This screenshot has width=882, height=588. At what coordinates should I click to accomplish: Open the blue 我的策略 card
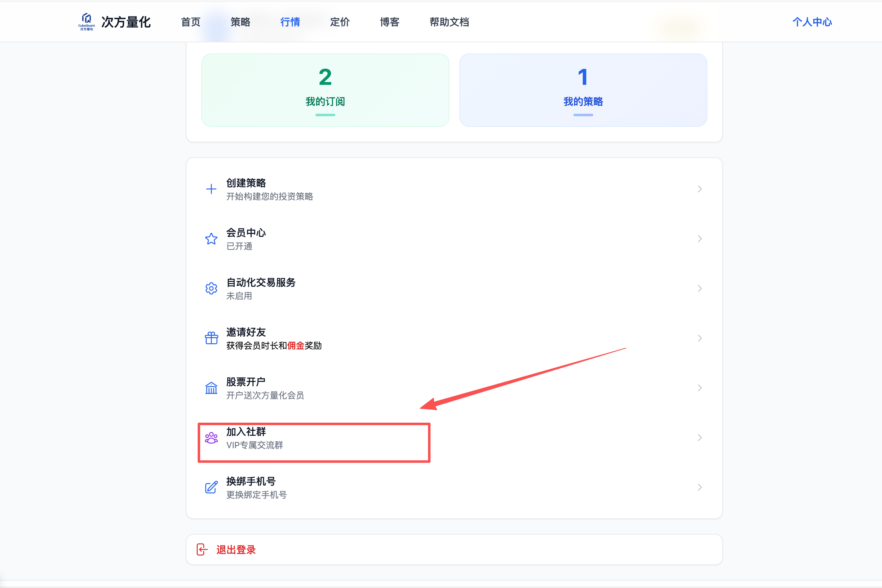(583, 90)
